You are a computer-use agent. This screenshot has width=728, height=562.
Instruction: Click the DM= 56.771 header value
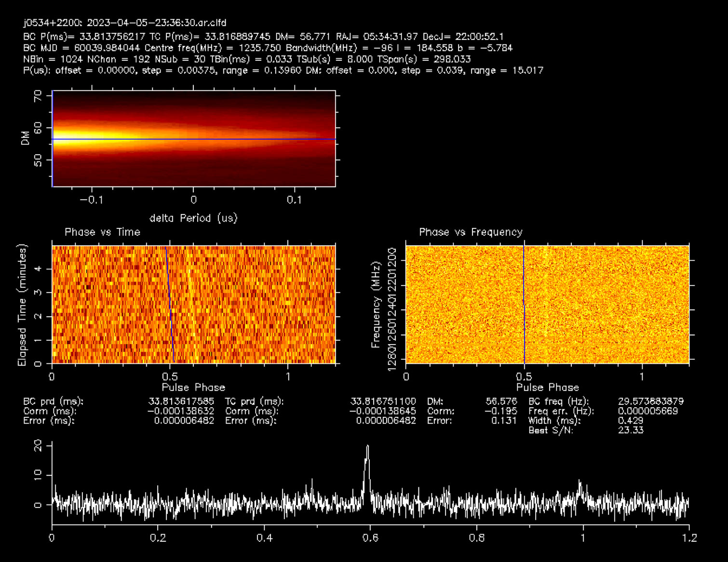(303, 37)
